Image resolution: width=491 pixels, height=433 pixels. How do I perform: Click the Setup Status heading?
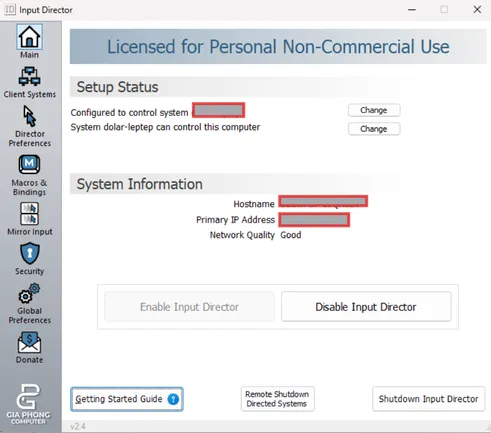pyautogui.click(x=117, y=87)
